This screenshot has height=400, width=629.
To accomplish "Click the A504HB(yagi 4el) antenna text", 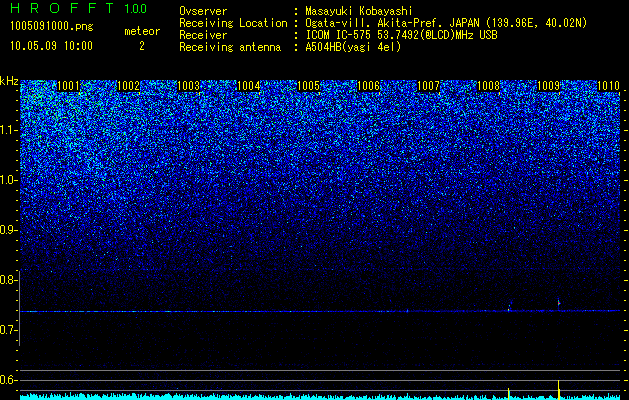I will [x=353, y=47].
